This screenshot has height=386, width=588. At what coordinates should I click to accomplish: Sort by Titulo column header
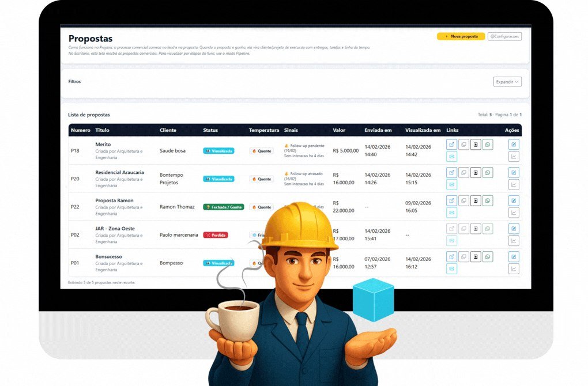(x=102, y=130)
